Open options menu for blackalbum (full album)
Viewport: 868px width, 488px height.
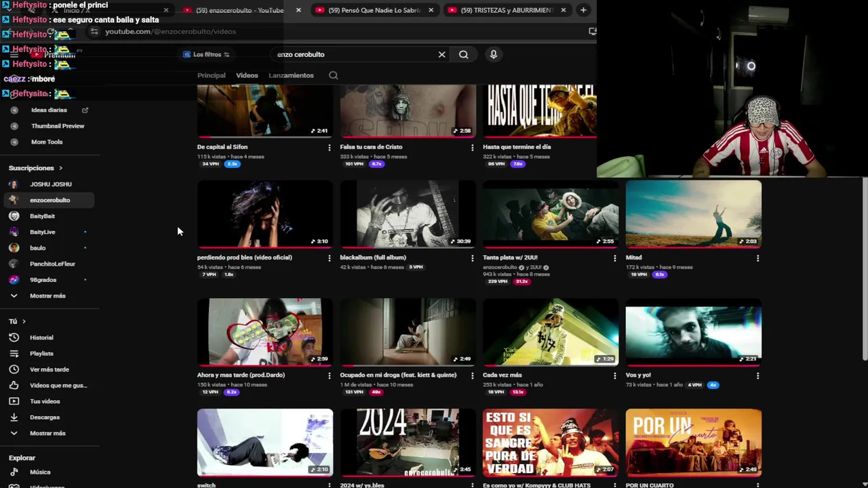[473, 258]
